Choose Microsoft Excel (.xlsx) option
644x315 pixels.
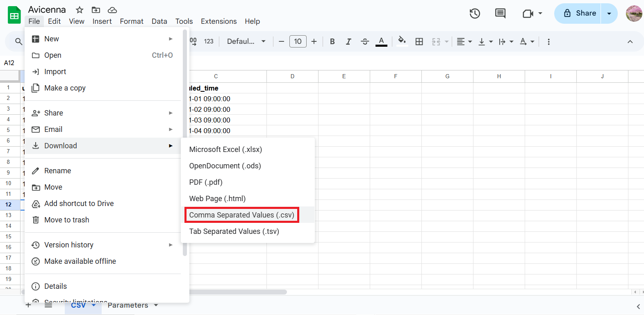click(x=225, y=150)
